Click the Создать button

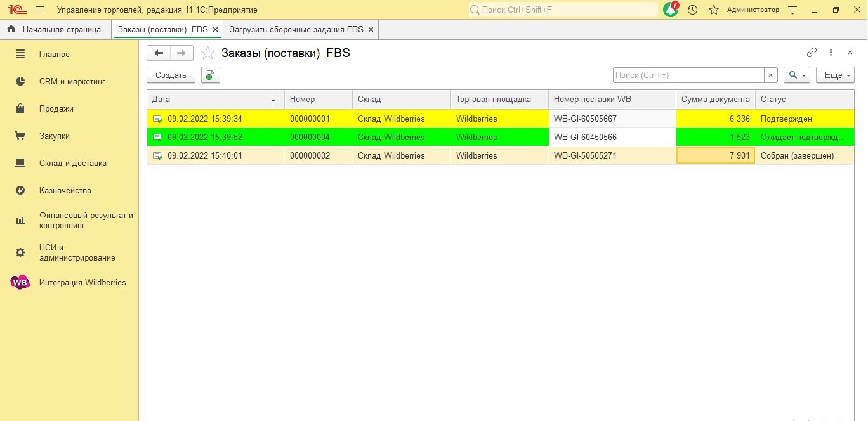click(171, 75)
